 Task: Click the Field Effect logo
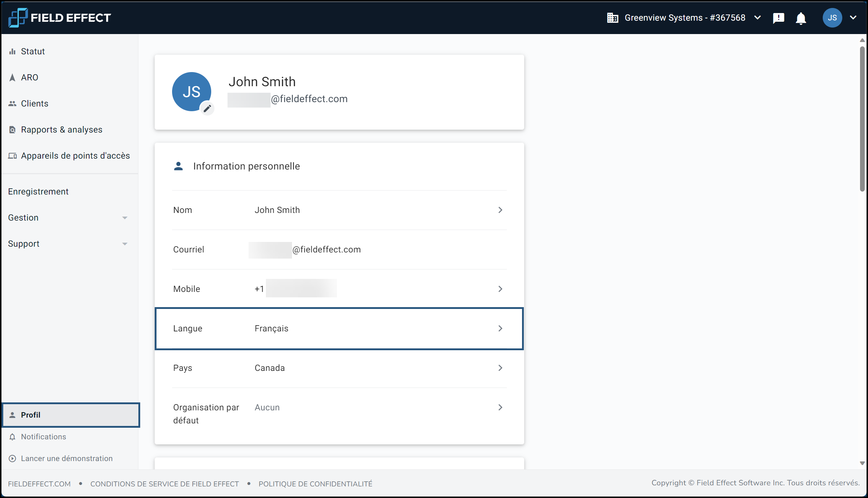tap(60, 18)
